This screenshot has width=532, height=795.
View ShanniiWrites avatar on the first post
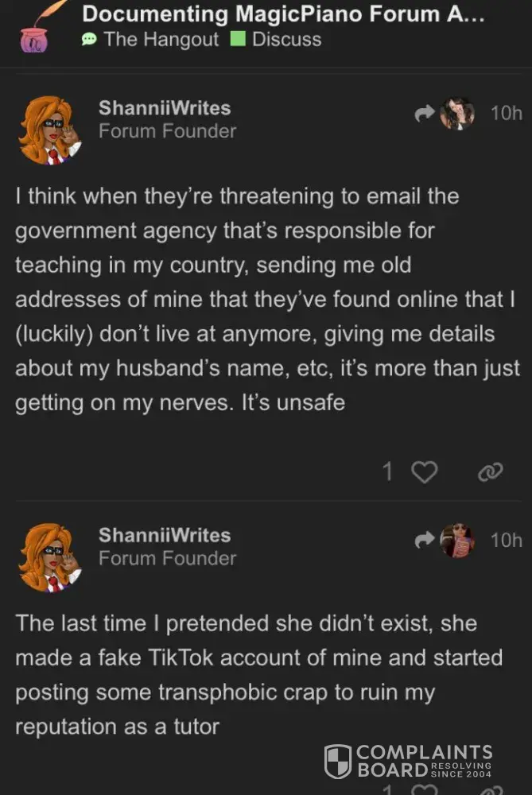(49, 130)
